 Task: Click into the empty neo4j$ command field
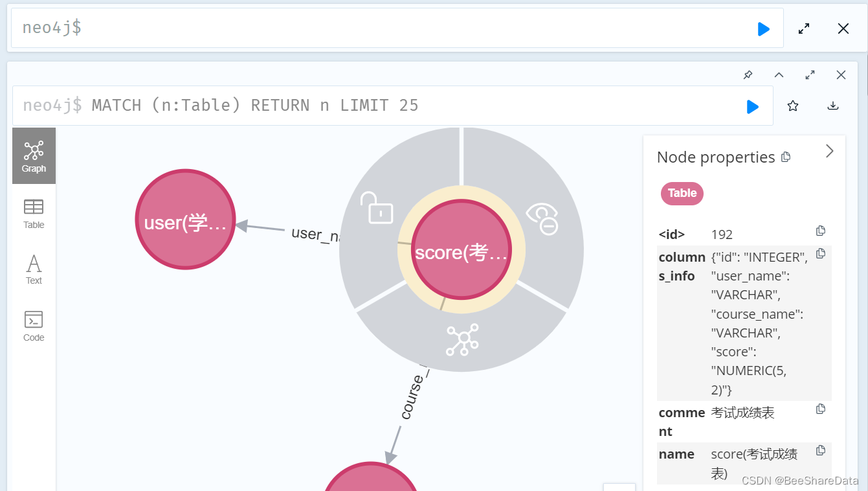tap(397, 28)
